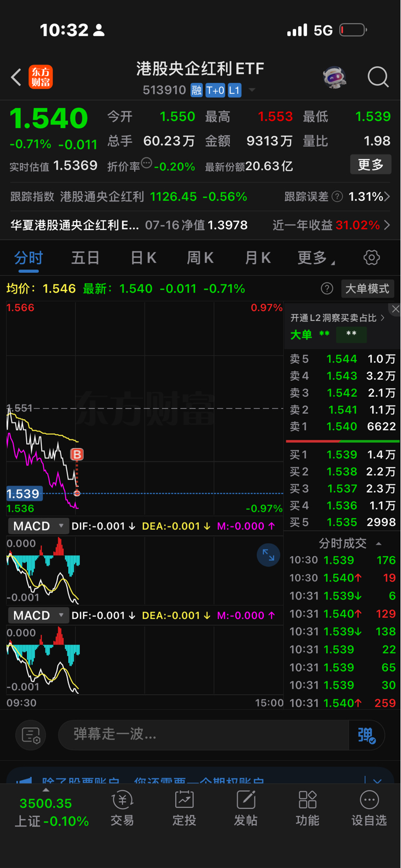Select 买1 1.539 order row
Image resolution: width=401 pixels, height=868 pixels.
[343, 455]
